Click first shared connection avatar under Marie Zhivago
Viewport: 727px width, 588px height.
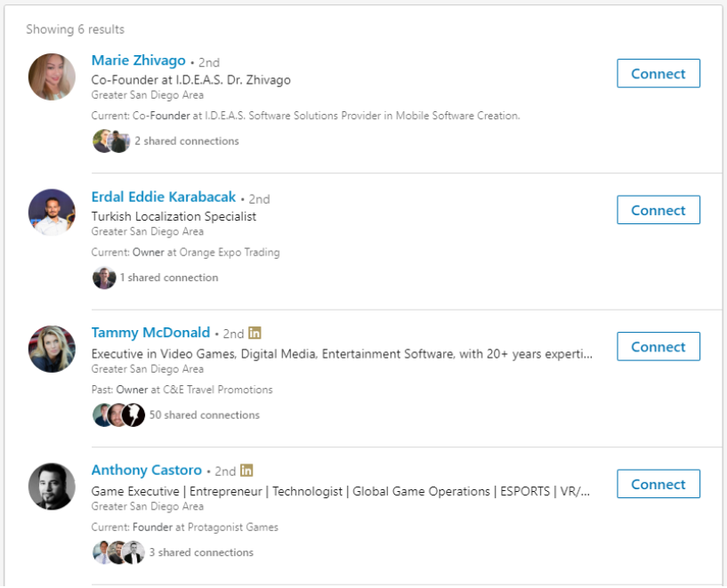tap(100, 140)
